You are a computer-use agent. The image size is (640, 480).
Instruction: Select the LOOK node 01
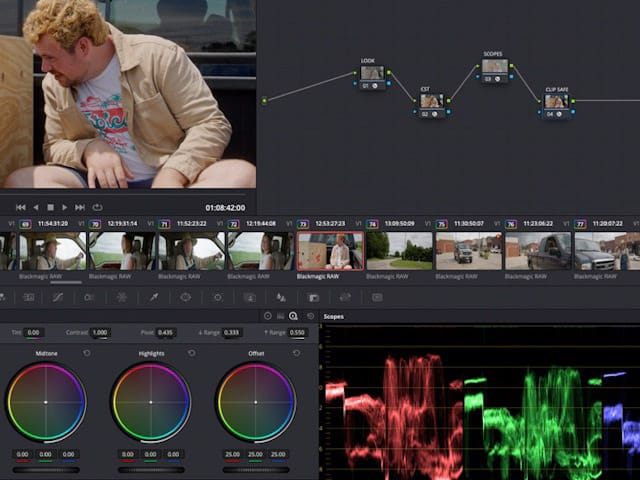click(372, 78)
